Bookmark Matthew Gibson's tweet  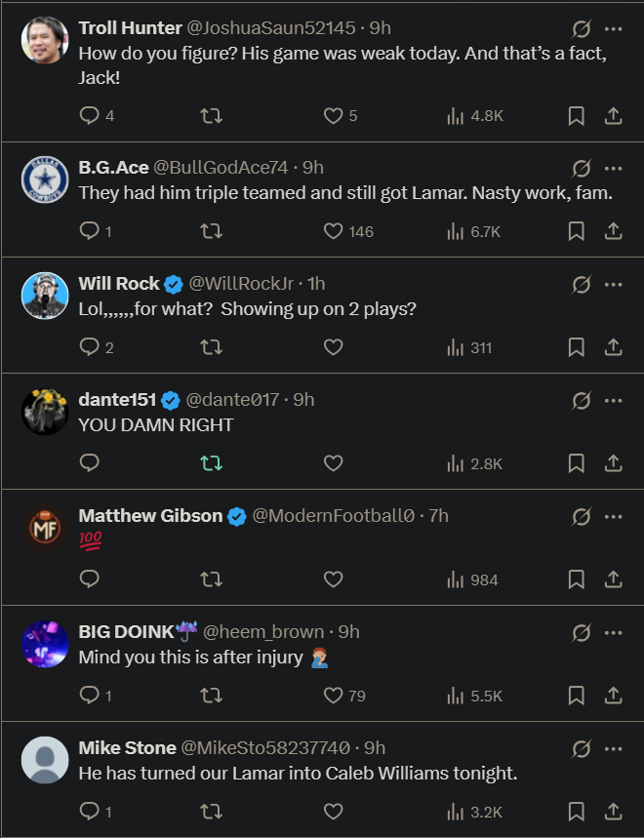(x=577, y=580)
